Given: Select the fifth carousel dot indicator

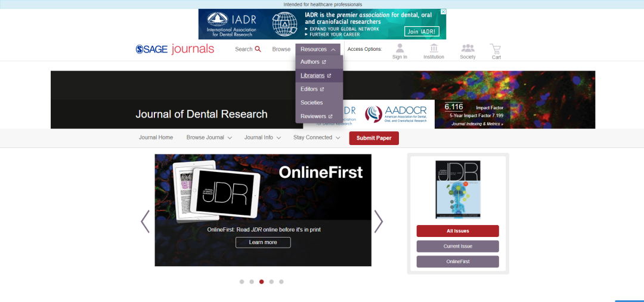Looking at the screenshot, I should pyautogui.click(x=281, y=281).
